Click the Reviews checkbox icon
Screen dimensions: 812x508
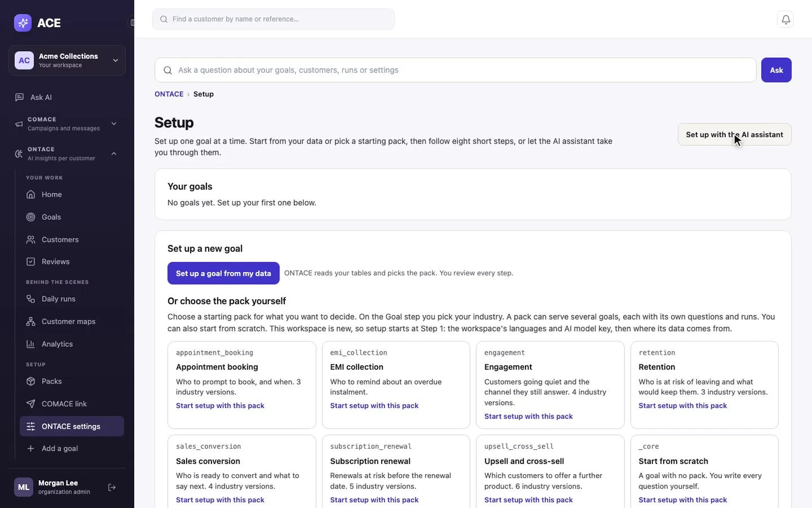31,261
